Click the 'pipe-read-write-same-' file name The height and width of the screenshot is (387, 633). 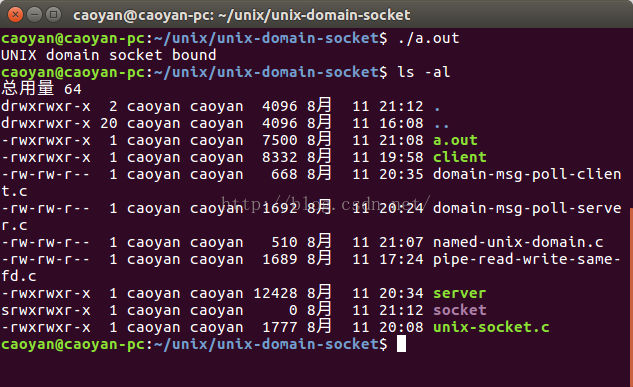[527, 259]
